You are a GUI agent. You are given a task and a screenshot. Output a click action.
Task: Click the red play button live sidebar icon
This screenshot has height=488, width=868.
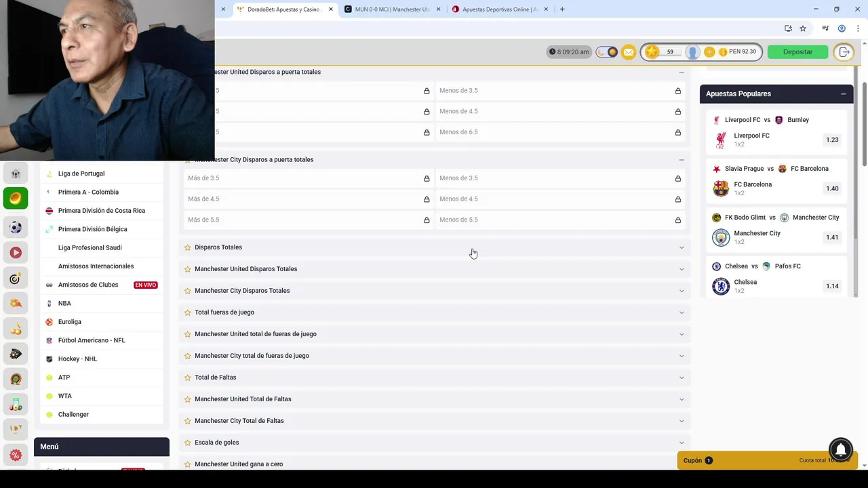(16, 253)
